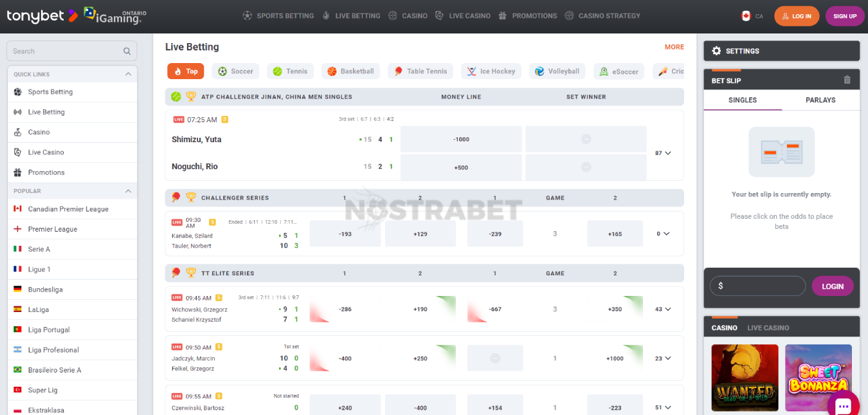Switch to the Parlays tab
This screenshot has width=868, height=415.
pyautogui.click(x=821, y=100)
